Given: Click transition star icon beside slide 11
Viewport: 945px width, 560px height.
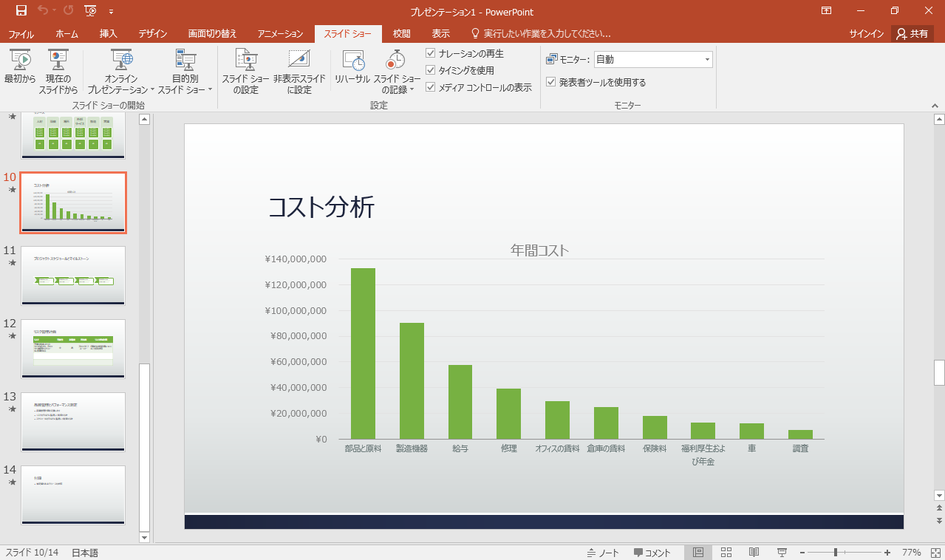Looking at the screenshot, I should (11, 263).
